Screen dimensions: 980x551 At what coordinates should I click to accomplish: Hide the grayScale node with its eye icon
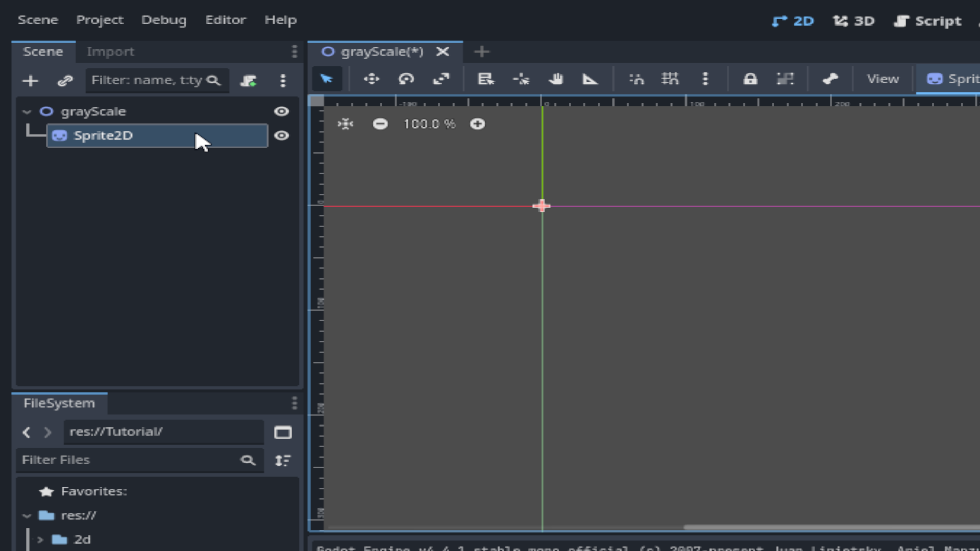click(x=281, y=111)
